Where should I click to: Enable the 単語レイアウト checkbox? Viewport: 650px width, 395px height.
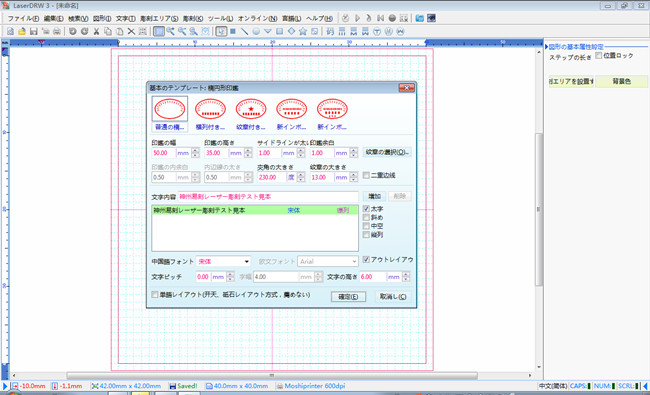tap(155, 295)
